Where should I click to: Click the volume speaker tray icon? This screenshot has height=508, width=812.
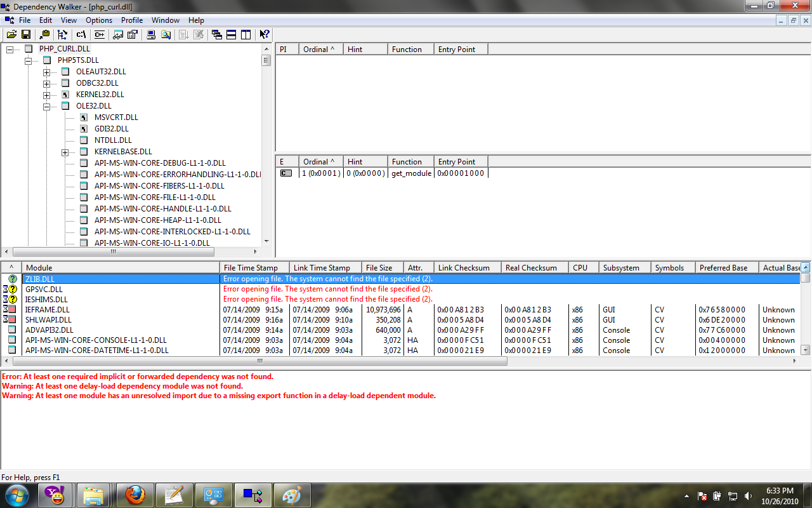[749, 496]
